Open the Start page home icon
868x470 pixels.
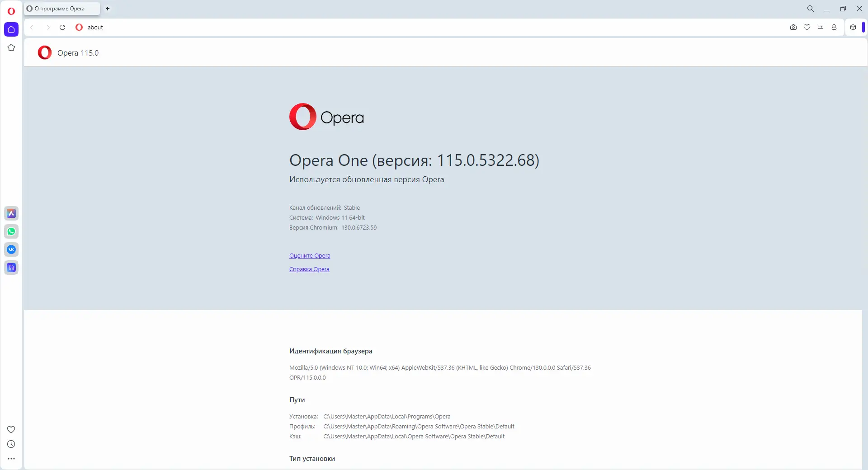pos(11,29)
